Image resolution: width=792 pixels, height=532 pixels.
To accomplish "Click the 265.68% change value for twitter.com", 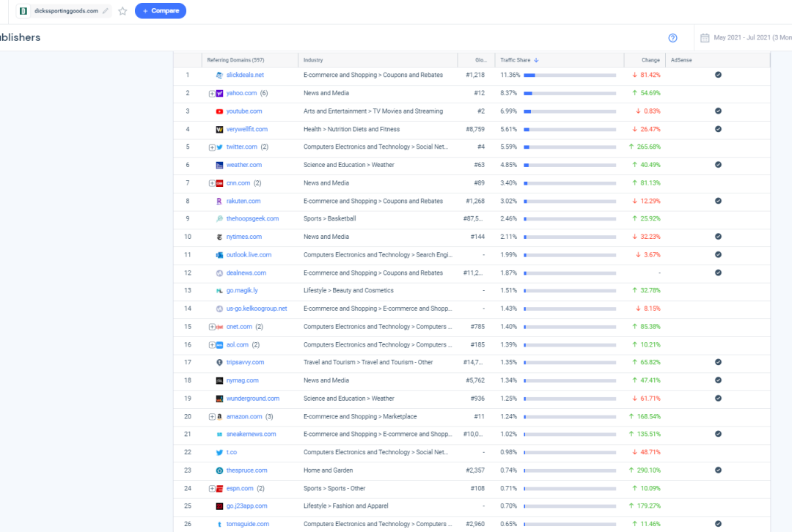I will (645, 147).
